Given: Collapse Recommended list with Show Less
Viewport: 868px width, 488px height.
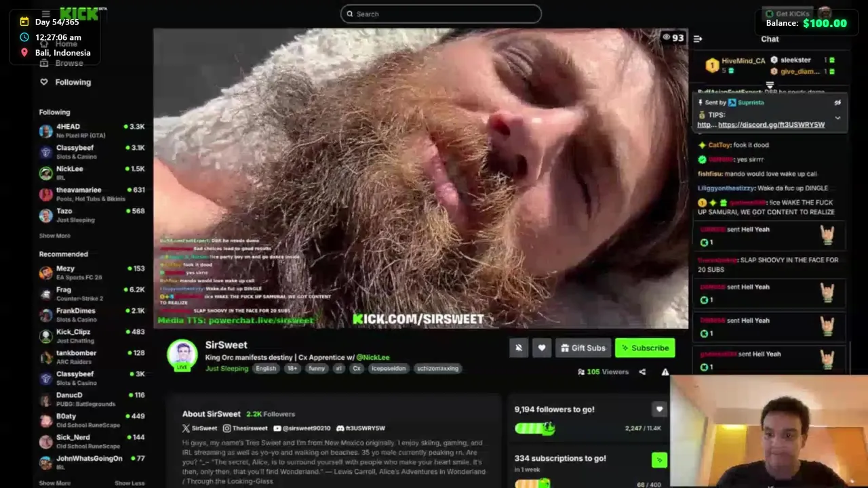Looking at the screenshot, I should point(130,483).
